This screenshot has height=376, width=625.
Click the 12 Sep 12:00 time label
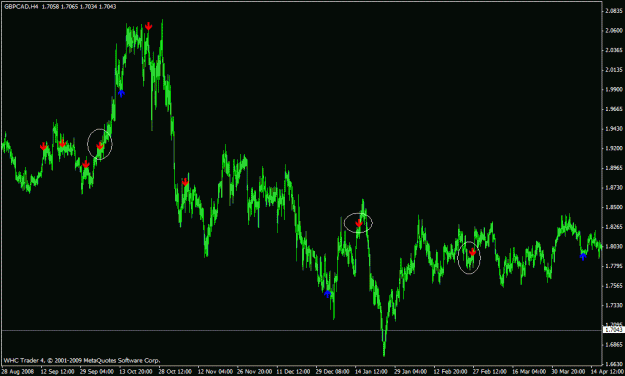point(57,372)
